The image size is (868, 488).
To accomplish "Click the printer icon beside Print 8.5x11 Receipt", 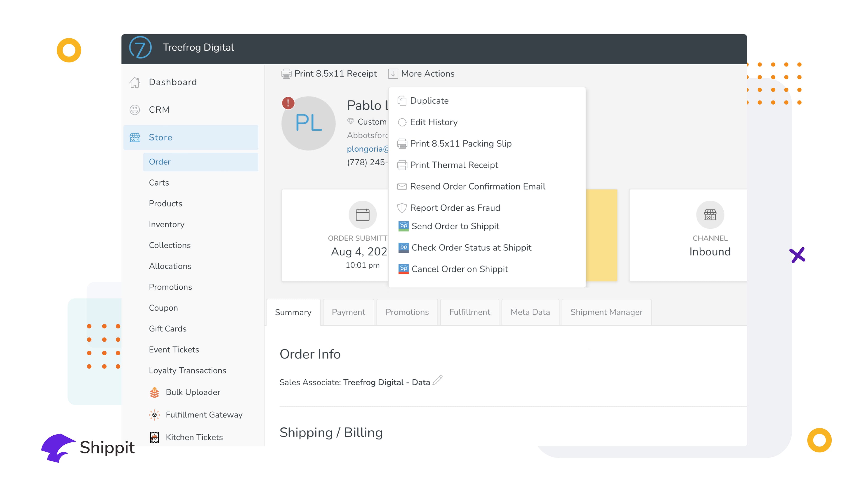I will click(x=286, y=74).
